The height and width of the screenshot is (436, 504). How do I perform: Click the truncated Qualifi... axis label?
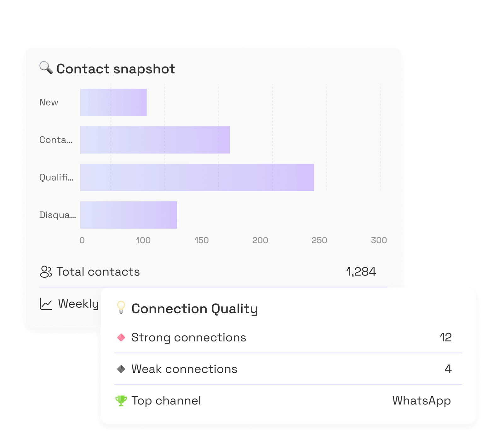coord(56,177)
